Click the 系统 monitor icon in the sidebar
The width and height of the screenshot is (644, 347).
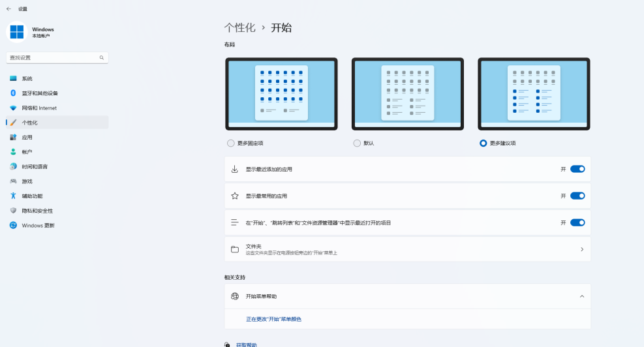13,78
